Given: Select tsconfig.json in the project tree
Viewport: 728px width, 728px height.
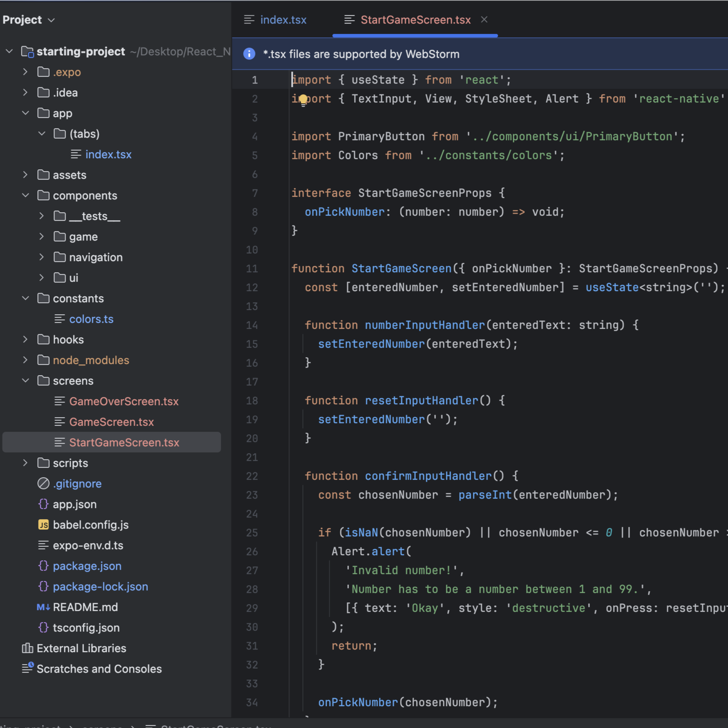Looking at the screenshot, I should pyautogui.click(x=86, y=628).
